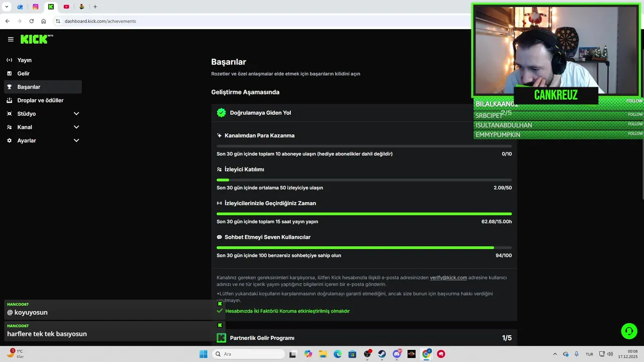
Task: Click FOLLOW next to EMMYPUMPKIN
Action: [635, 134]
